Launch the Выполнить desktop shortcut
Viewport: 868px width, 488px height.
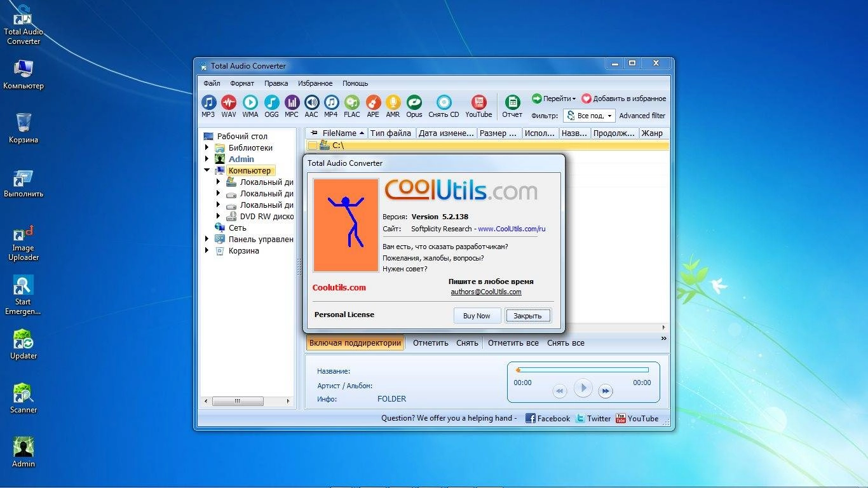click(24, 183)
